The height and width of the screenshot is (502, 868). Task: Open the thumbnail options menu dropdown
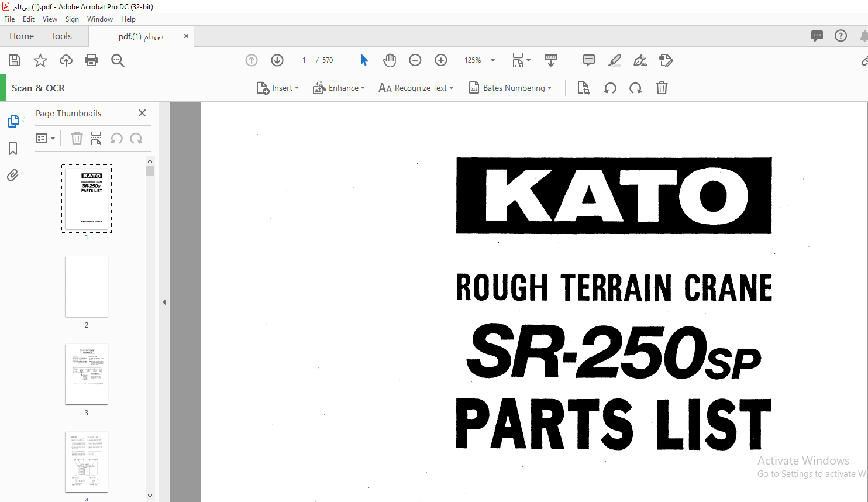(46, 138)
